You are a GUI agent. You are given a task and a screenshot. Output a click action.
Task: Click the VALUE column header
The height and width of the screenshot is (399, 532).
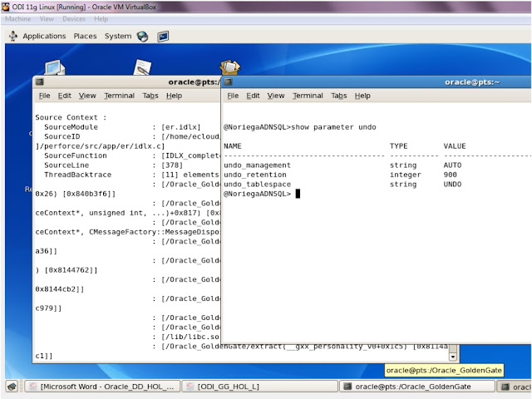pos(455,146)
